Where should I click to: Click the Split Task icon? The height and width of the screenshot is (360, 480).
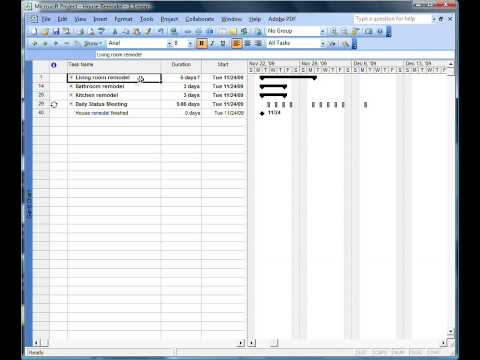[210, 31]
